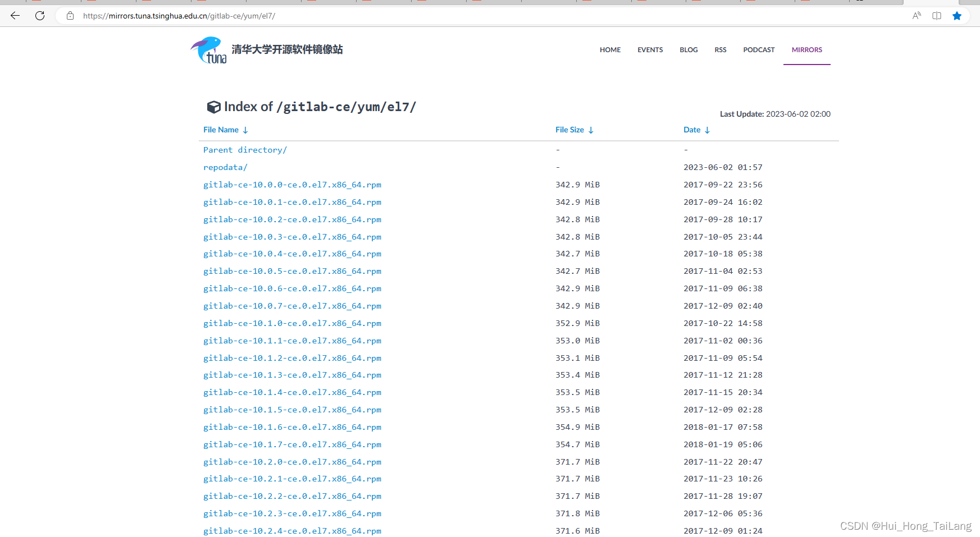Download gitlab-ce-10.1.6-ce.0.el7.x86_64.rpm
The image size is (980, 537).
(x=292, y=427)
